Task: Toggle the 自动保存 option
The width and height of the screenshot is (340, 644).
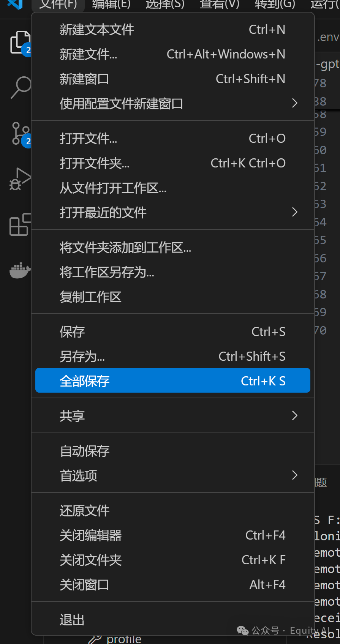Action: click(173, 451)
